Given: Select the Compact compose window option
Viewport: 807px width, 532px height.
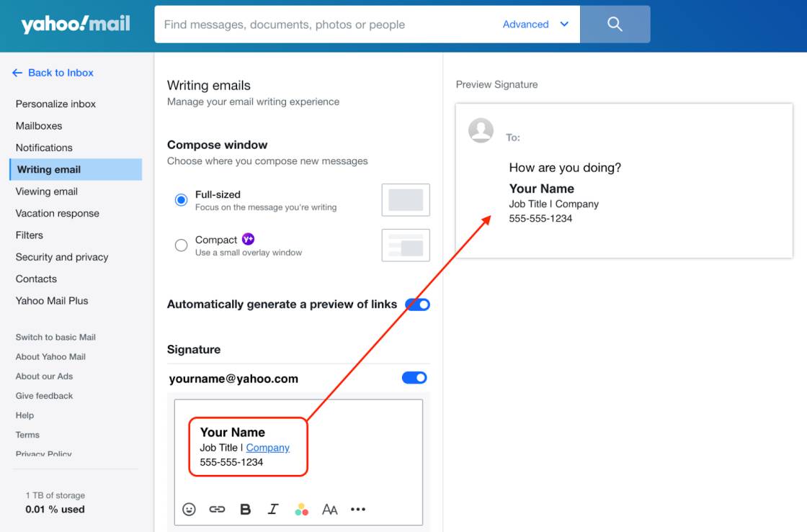Looking at the screenshot, I should coord(181,245).
